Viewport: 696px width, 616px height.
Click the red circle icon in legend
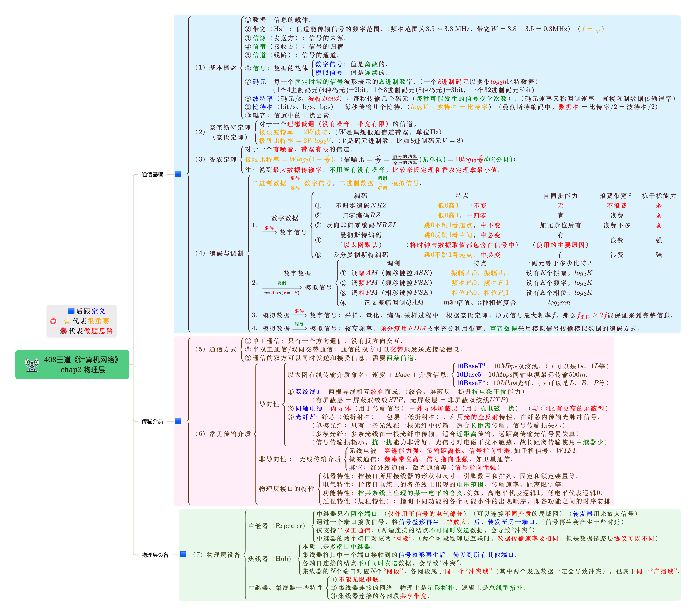(x=53, y=321)
